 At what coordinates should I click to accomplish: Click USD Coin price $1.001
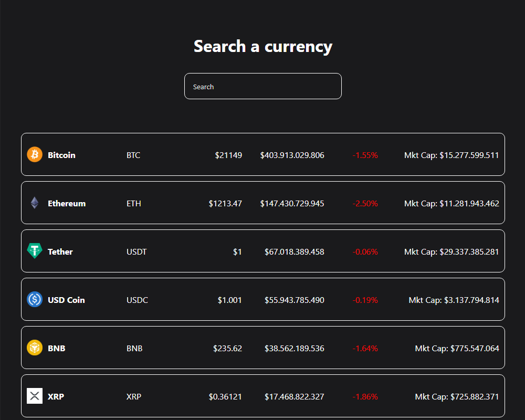click(x=230, y=300)
